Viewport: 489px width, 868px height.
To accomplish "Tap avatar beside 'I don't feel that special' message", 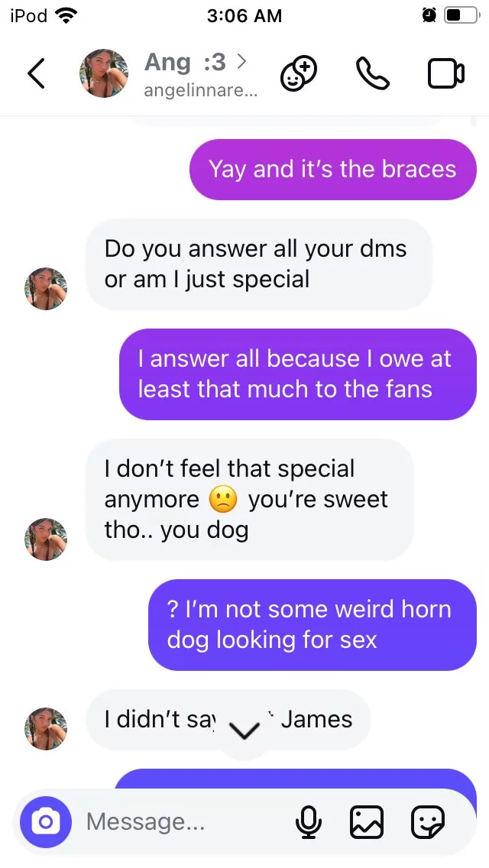I will pos(46,539).
